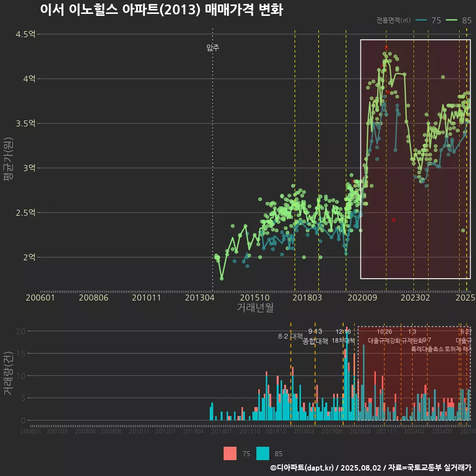Viewport: 476px width, 476px height.
Task: Click the 201011 tick on the price chart x-axis
Action: tap(146, 297)
